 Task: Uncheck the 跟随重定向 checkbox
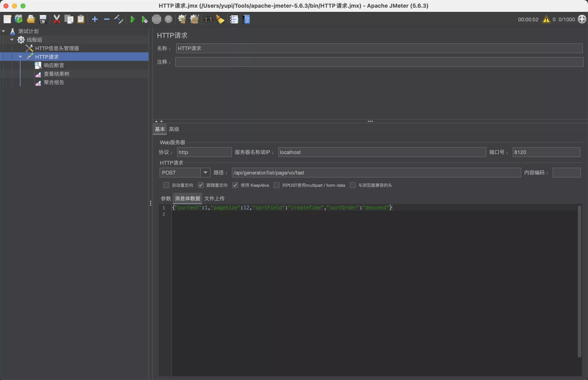(201, 185)
